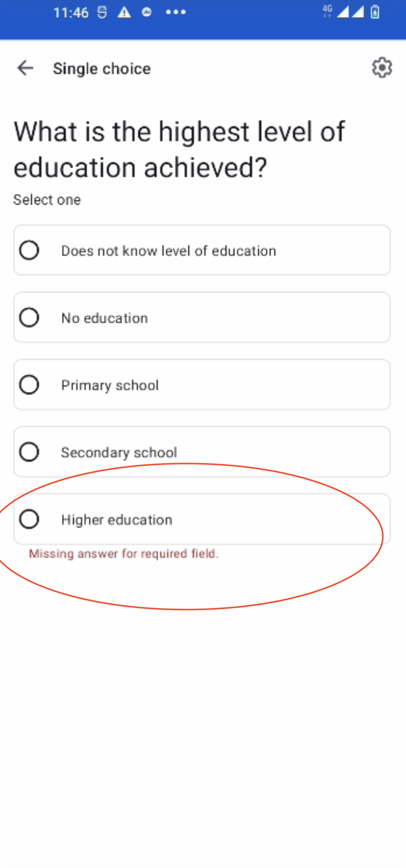Screen dimensions: 406x868
Task: Tap the three-dot notification indicator
Action: click(176, 12)
